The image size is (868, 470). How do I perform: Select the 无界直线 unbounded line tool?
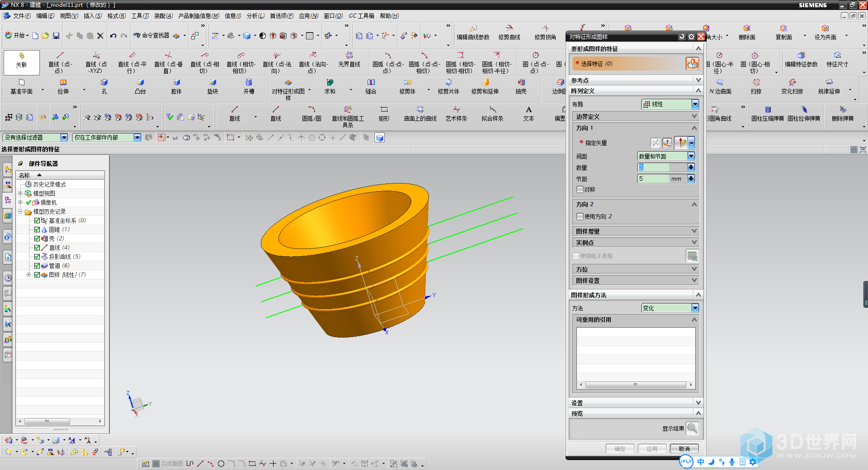(349, 60)
